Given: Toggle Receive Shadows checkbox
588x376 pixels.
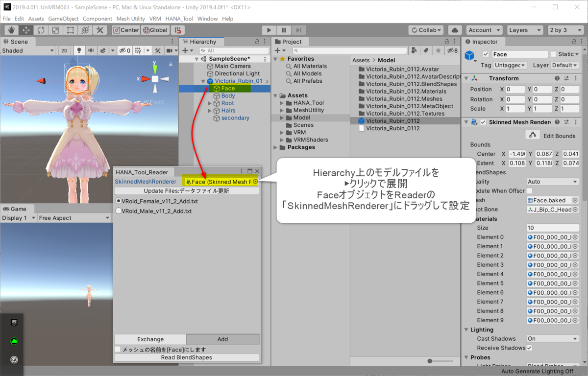Looking at the screenshot, I should click(529, 348).
